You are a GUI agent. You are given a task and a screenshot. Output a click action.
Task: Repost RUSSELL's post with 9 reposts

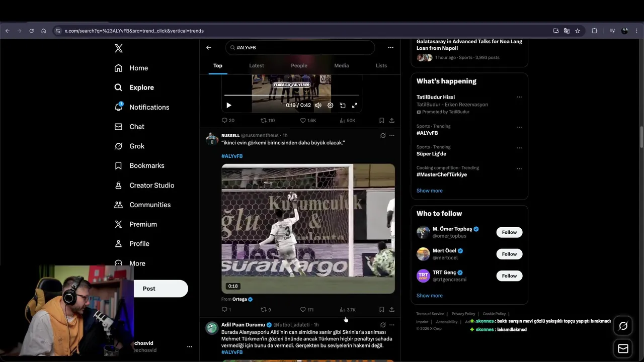(266, 310)
